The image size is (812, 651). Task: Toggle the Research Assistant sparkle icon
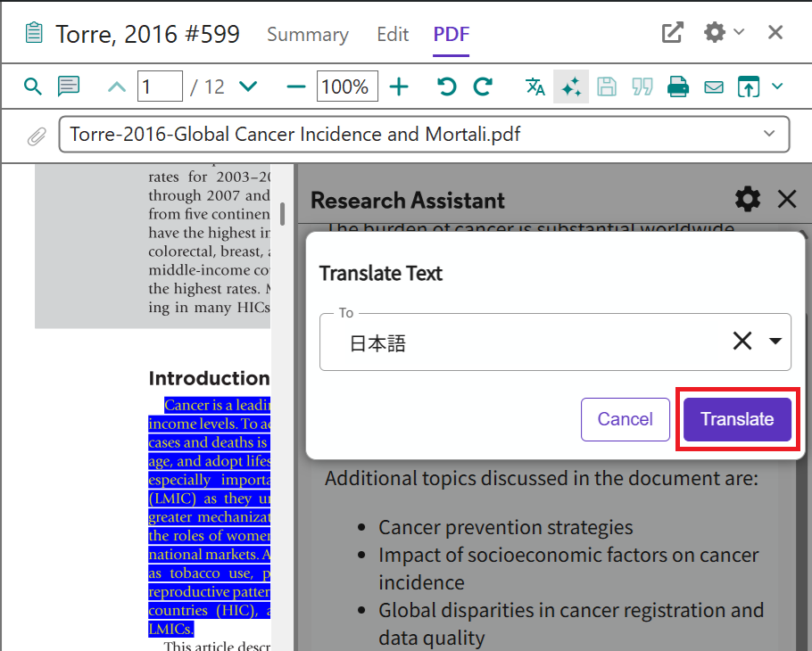coord(571,87)
